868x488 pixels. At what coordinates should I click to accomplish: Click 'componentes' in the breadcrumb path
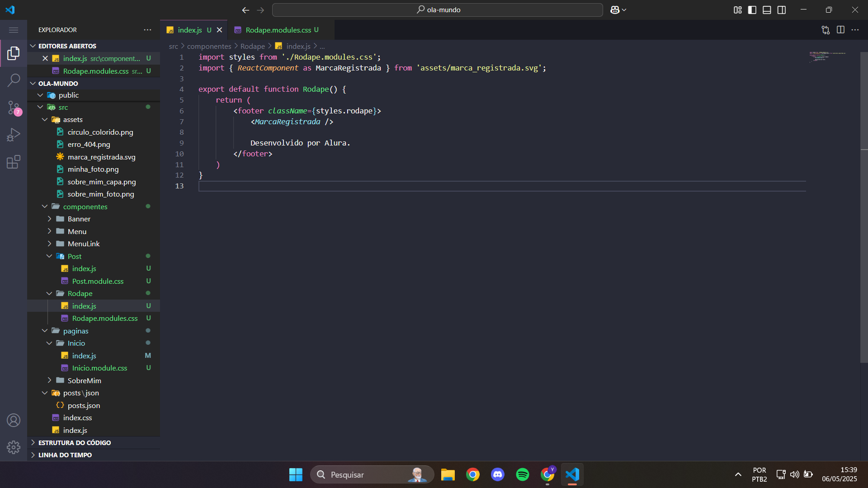coord(209,46)
